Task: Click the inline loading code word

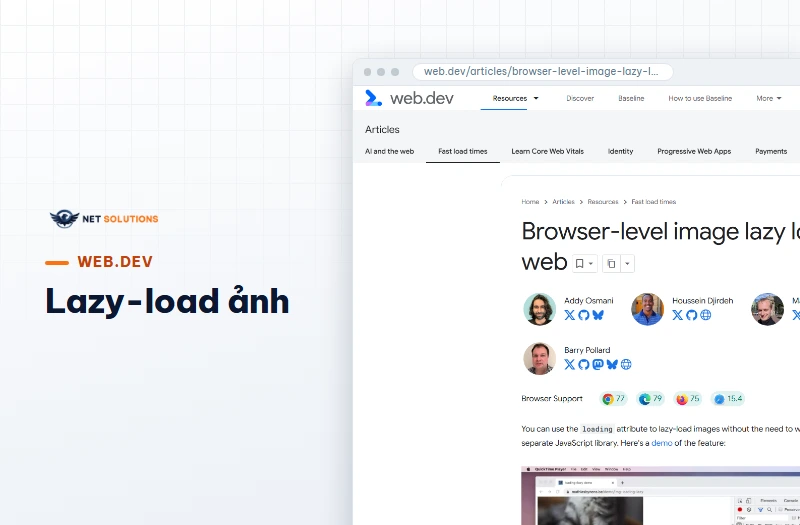Action: click(597, 429)
